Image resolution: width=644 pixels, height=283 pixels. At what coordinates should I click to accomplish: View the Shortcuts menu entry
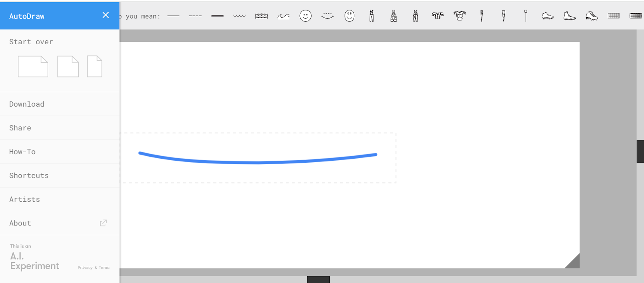[x=29, y=176]
